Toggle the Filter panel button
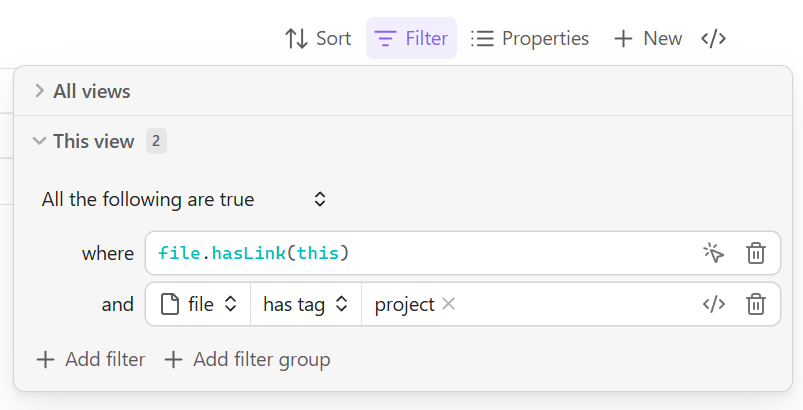The height and width of the screenshot is (410, 803). (x=411, y=39)
